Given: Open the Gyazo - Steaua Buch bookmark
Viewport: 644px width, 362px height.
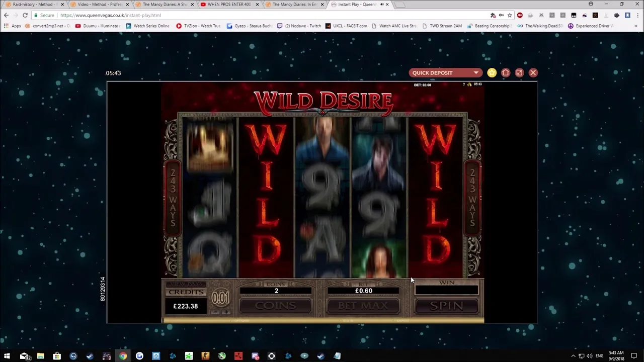Looking at the screenshot, I should [249, 26].
